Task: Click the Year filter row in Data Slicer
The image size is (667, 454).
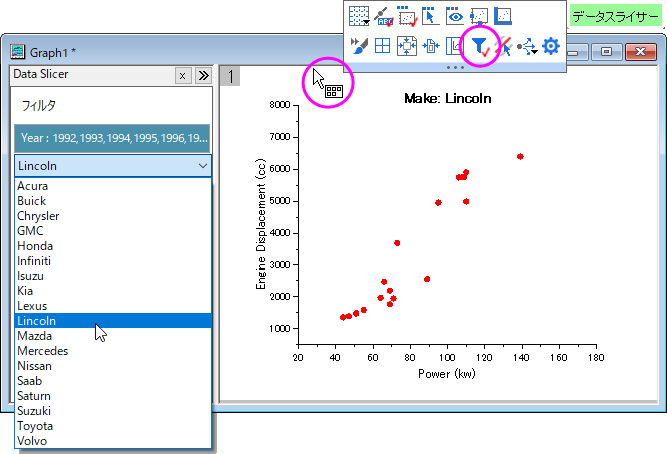Action: tap(112, 138)
